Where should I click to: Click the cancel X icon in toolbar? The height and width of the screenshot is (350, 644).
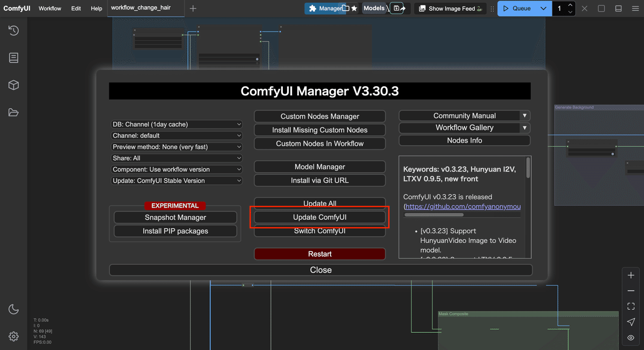point(584,9)
